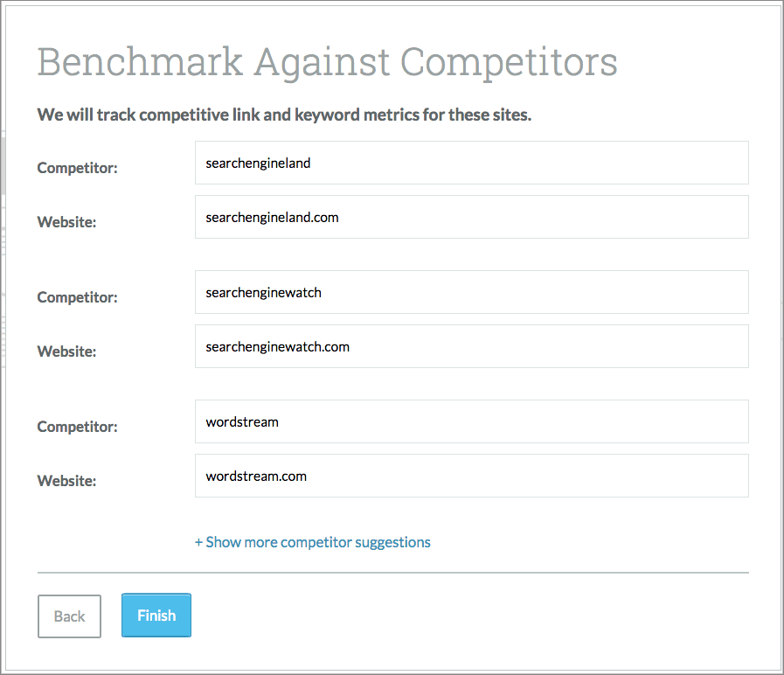Click the Benchmark Against Competitors heading
The image size is (784, 675).
[327, 61]
